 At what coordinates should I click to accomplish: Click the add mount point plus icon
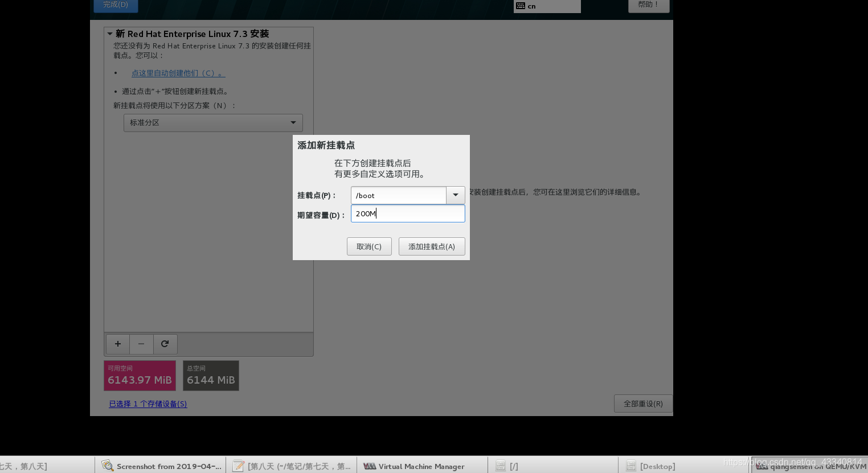[118, 344]
